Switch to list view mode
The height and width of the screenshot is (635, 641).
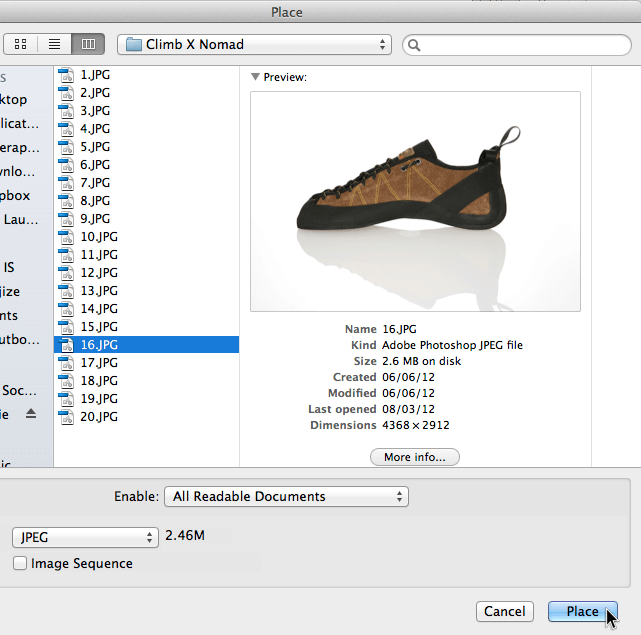[x=54, y=44]
